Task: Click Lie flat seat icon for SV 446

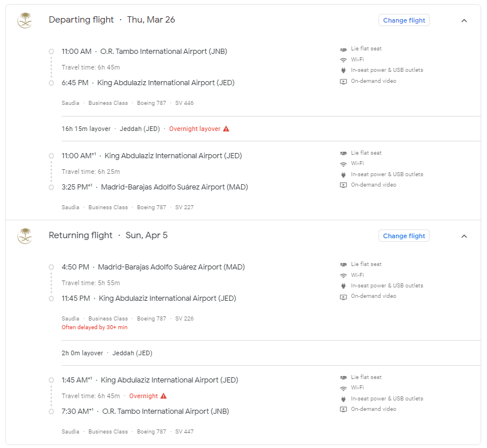Action: coord(343,49)
